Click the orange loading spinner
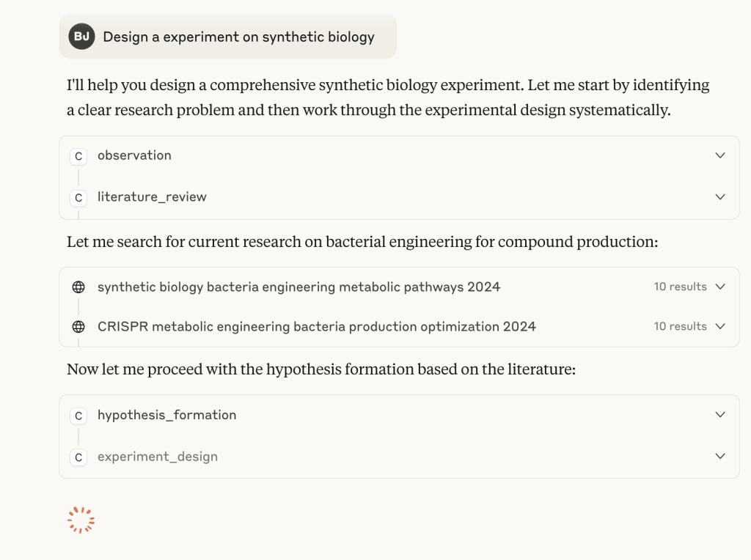The width and height of the screenshot is (751, 560). [81, 520]
